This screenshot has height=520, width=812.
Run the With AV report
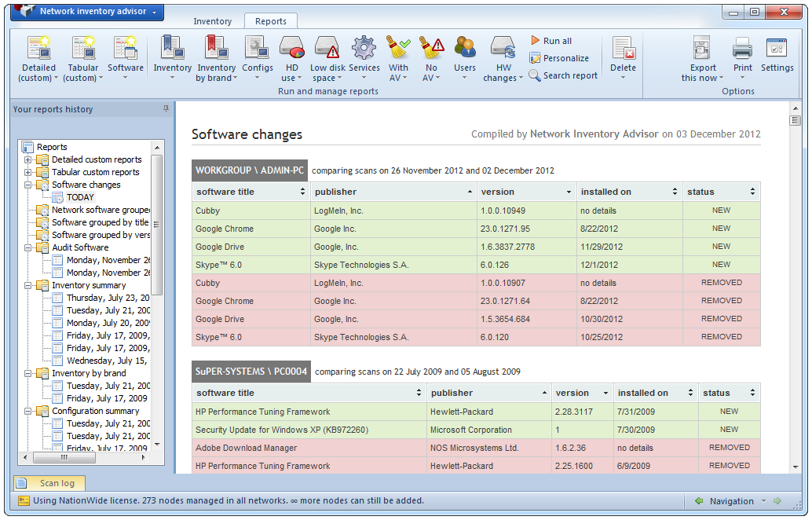[x=398, y=48]
